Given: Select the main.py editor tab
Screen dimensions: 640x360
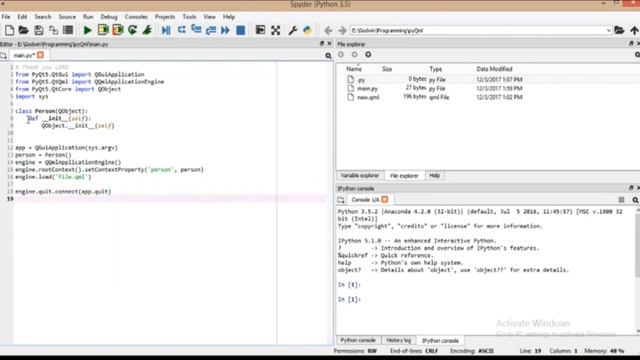Looking at the screenshot, I should (x=24, y=55).
